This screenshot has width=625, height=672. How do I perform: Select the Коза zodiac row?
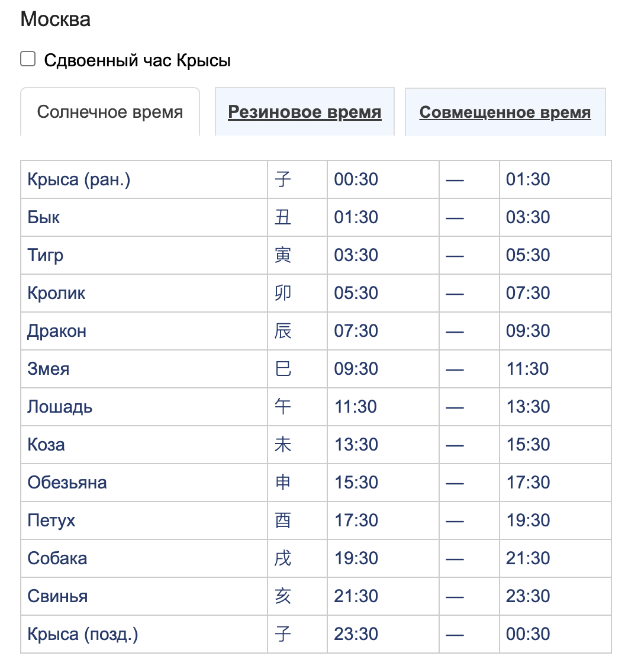pyautogui.click(x=46, y=445)
